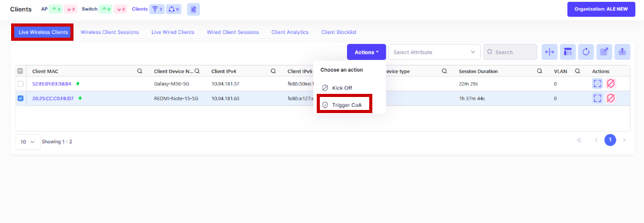Switch to Wireless Client Sessions tab
644x223 pixels.
110,32
